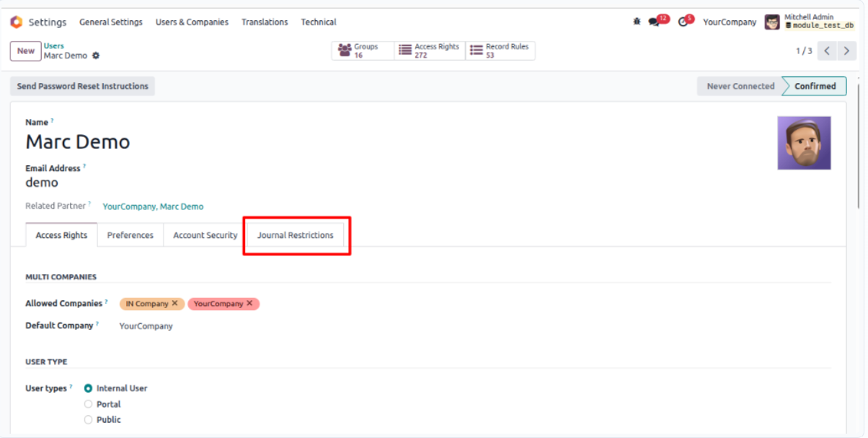Select the Portal user type
The width and height of the screenshot is (868, 438).
(x=88, y=404)
